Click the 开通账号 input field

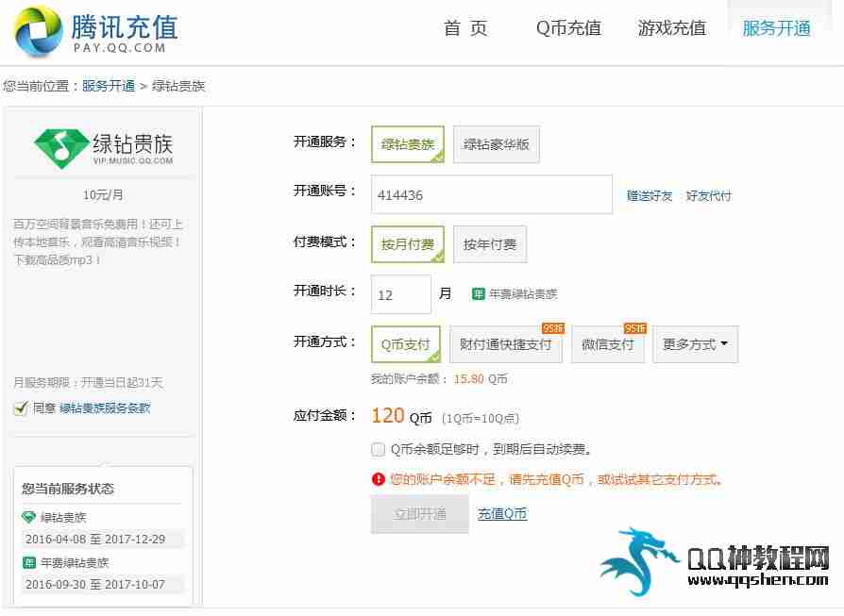492,194
